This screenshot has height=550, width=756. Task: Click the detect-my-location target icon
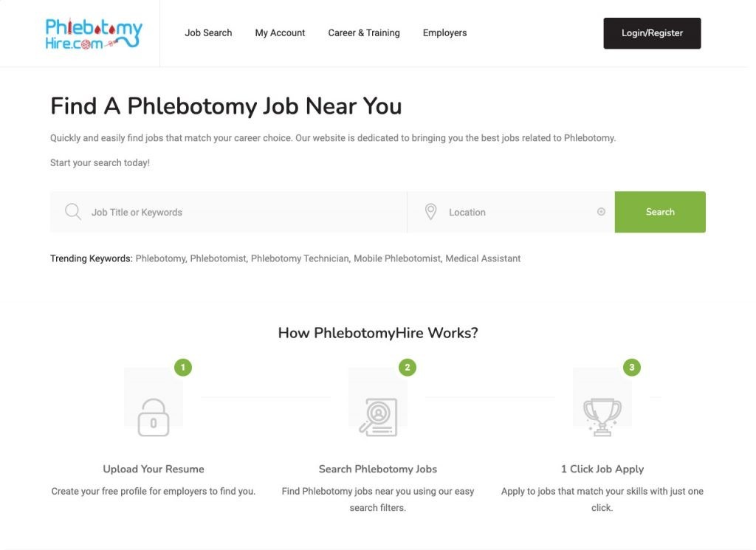601,212
